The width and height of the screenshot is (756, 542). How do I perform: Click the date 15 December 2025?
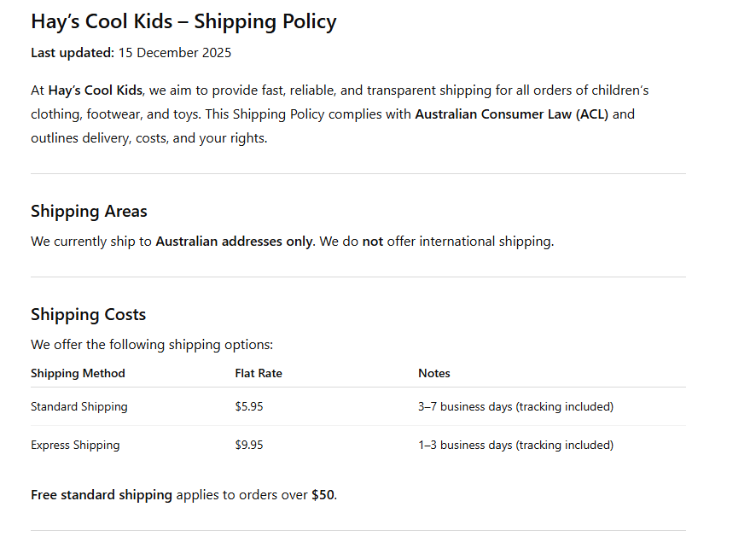174,53
